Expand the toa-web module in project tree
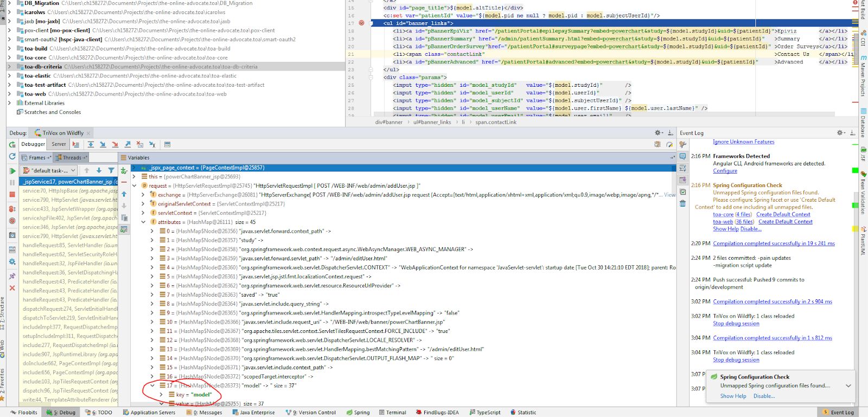The image size is (868, 417). pos(9,94)
